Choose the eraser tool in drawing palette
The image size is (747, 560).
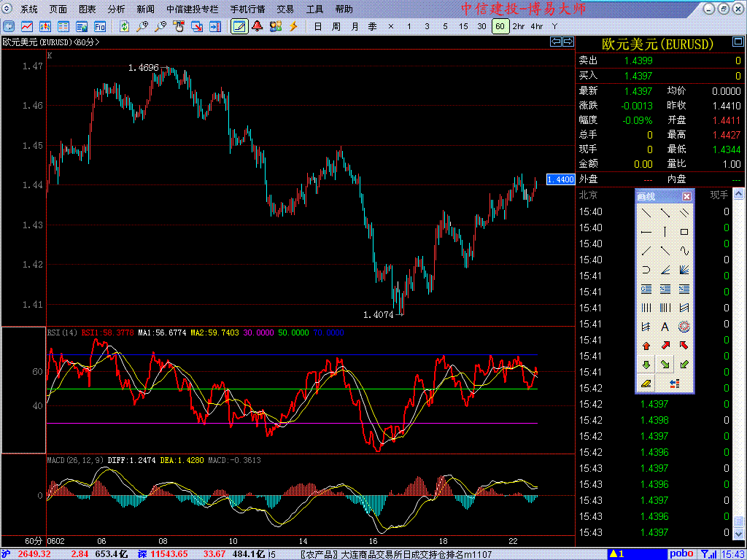coord(646,384)
